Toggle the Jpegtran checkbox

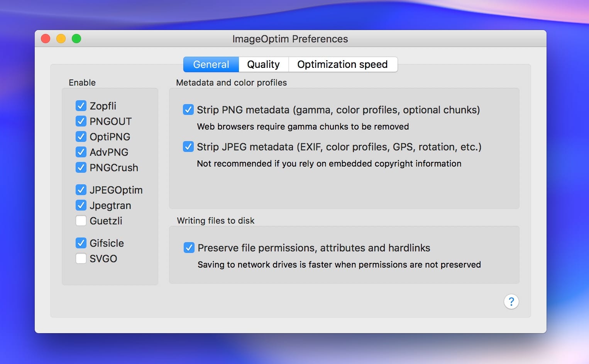pyautogui.click(x=81, y=205)
